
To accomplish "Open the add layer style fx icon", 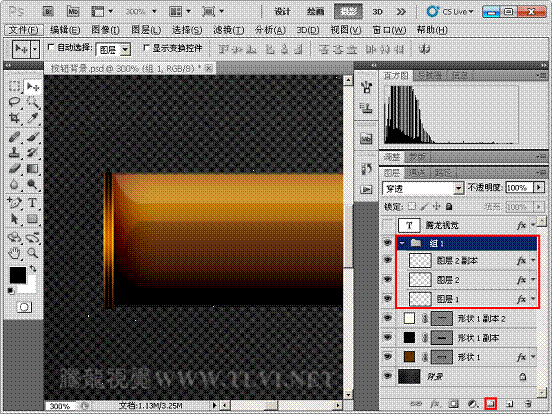I will (435, 403).
